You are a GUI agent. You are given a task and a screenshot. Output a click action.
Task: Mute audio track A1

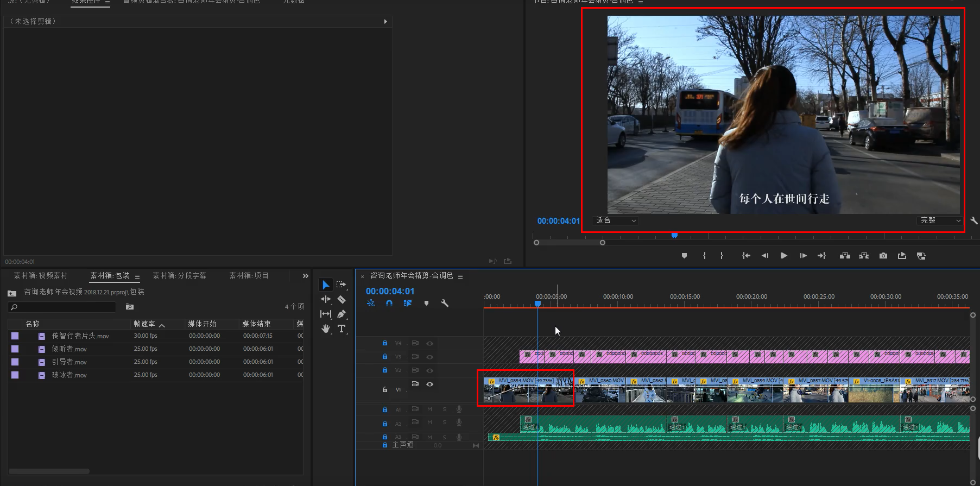pos(429,409)
